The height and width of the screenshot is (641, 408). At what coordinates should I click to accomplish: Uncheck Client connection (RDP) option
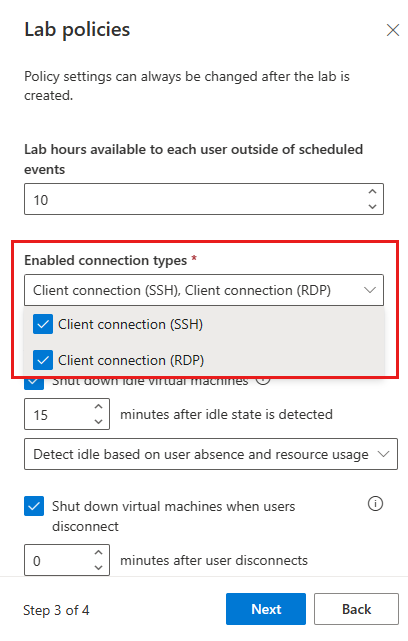(x=43, y=360)
